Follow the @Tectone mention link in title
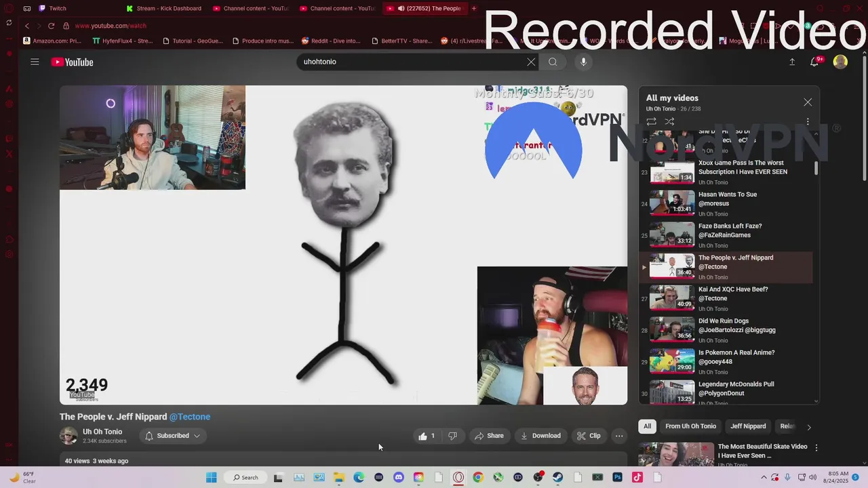868x488 pixels. coord(190,417)
